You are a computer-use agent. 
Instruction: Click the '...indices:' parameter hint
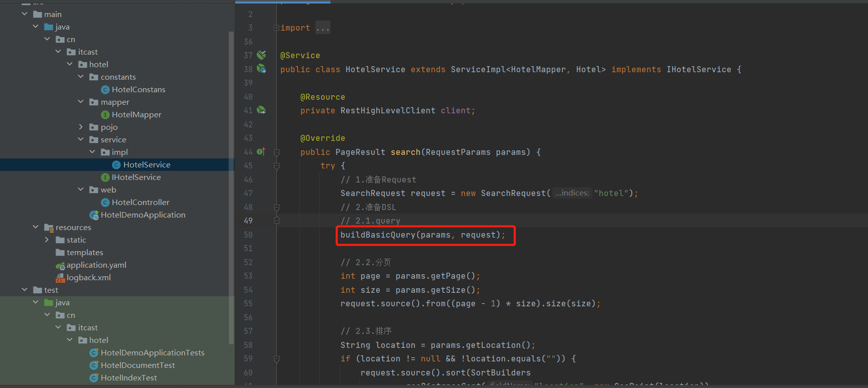pyautogui.click(x=572, y=193)
